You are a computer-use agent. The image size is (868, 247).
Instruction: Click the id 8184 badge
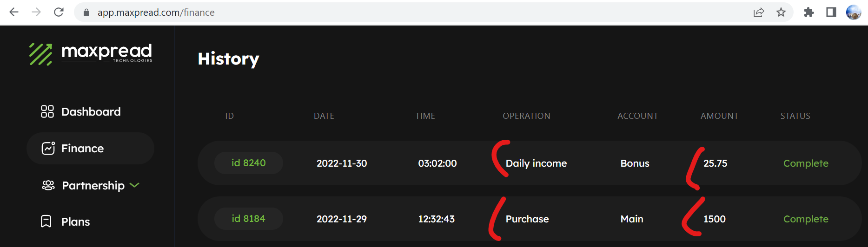pyautogui.click(x=249, y=219)
